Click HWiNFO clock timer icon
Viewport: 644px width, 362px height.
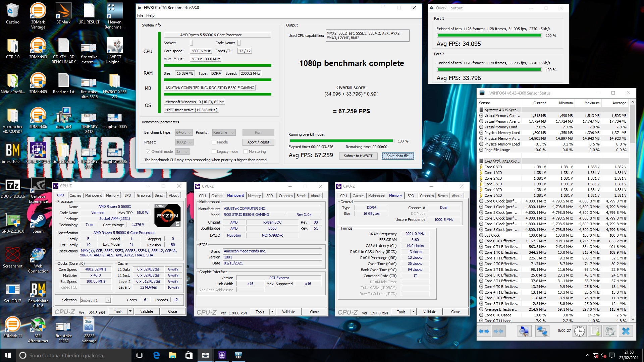[579, 331]
